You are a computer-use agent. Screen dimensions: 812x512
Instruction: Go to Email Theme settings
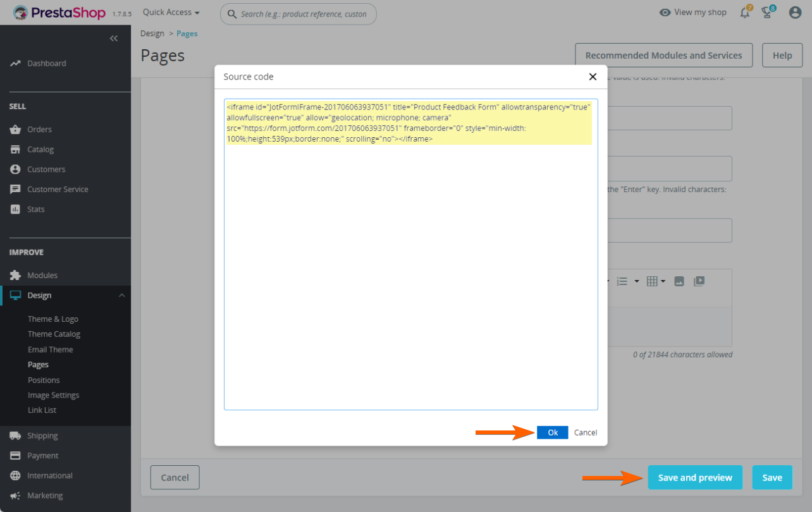(x=51, y=349)
